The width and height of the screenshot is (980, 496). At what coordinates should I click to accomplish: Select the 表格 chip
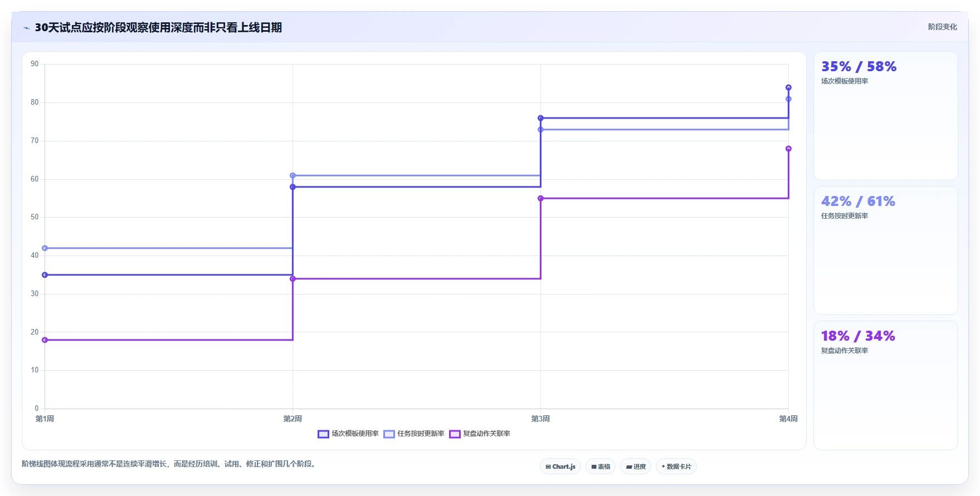click(x=600, y=466)
